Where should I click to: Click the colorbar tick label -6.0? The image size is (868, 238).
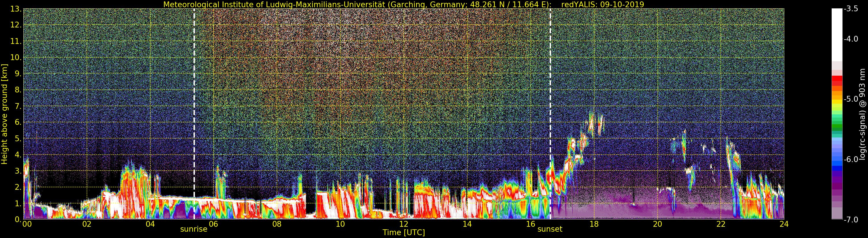[x=851, y=159]
